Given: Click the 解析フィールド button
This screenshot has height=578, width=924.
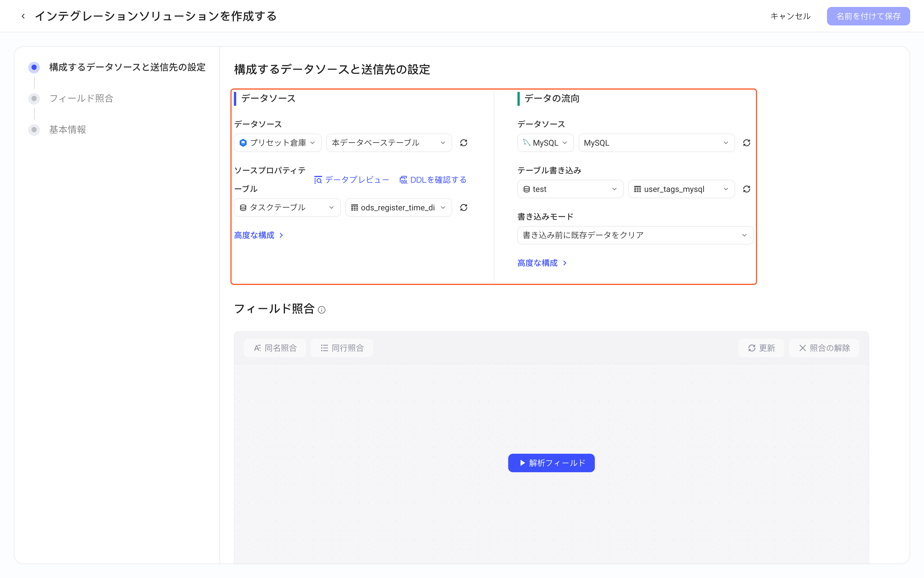Looking at the screenshot, I should [551, 463].
